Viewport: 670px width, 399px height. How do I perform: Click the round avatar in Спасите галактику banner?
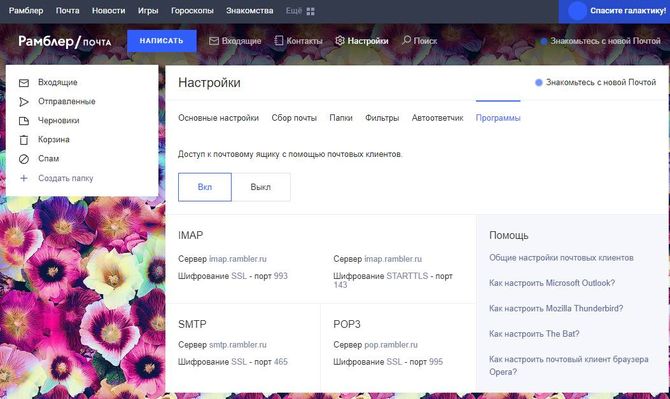(577, 11)
